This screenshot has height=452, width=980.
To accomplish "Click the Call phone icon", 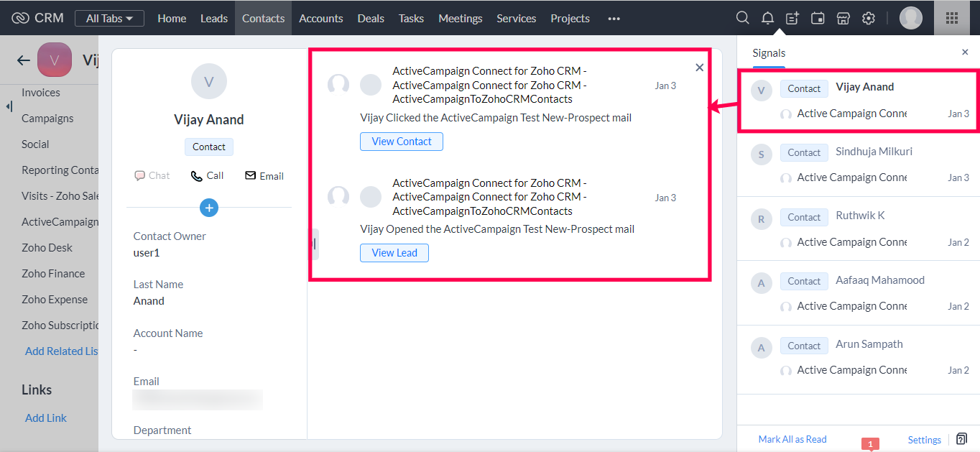I will coord(207,175).
